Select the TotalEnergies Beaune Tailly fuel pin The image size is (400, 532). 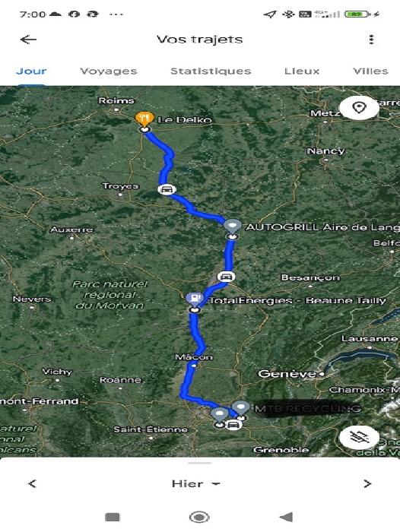coord(195,299)
